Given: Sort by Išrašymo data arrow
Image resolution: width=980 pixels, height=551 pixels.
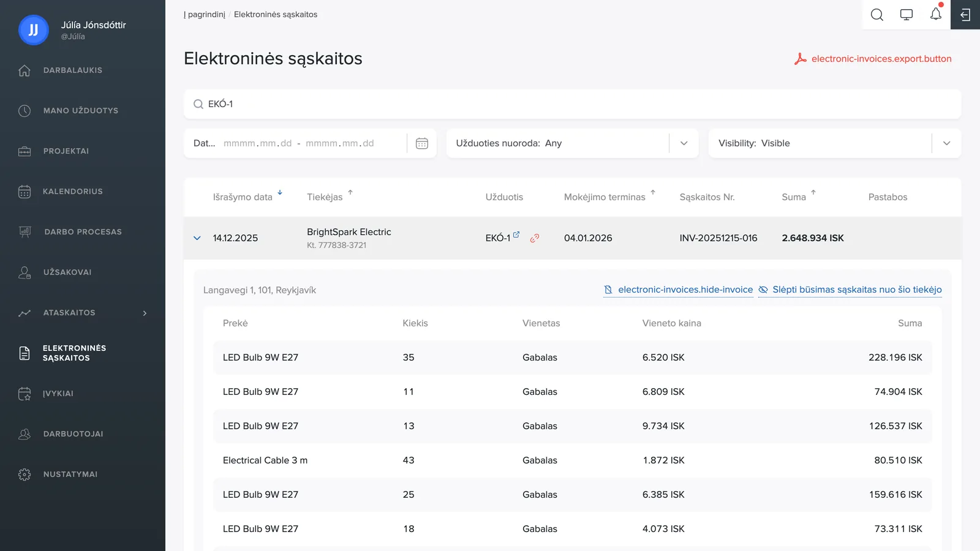Looking at the screenshot, I should [x=280, y=193].
